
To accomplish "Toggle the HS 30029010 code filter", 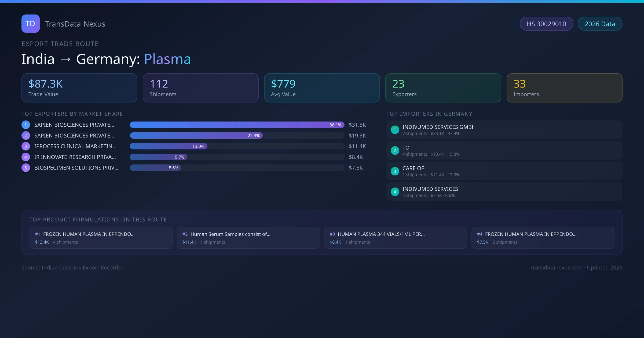I will [546, 24].
